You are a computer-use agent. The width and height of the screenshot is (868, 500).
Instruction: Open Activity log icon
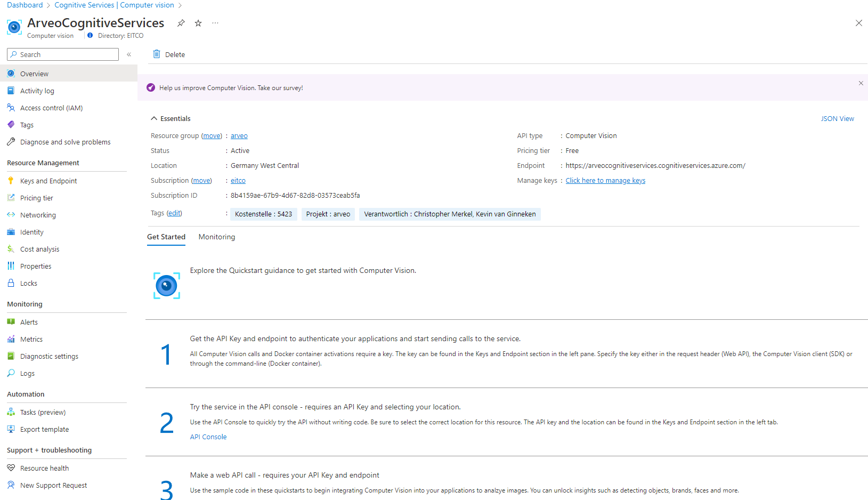[11, 91]
